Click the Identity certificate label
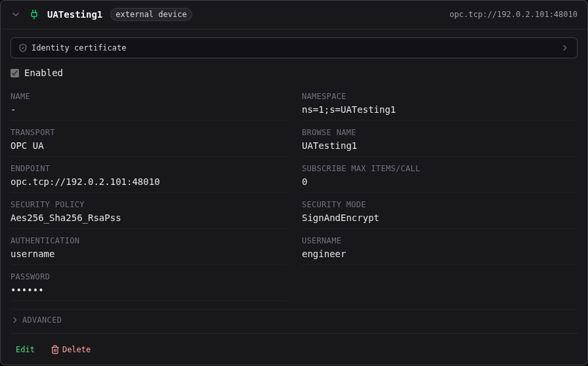Screen dimensions: 588x366 point(79,48)
